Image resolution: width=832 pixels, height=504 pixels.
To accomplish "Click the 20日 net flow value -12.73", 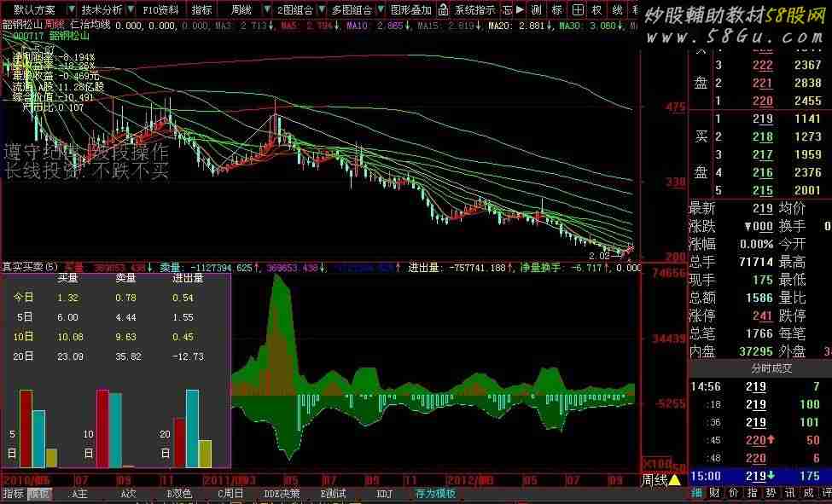I will coord(188,356).
